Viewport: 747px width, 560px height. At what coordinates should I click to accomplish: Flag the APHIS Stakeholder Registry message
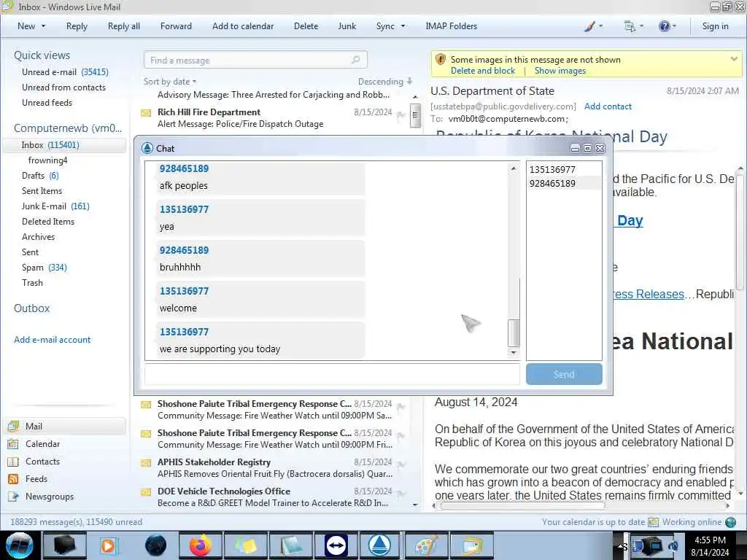(x=400, y=464)
